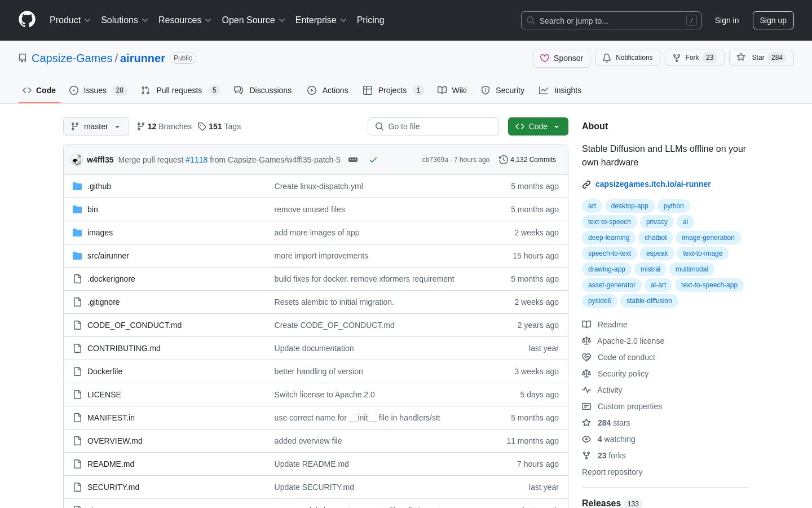Open the Product dropdown menu
812x508 pixels.
[70, 20]
